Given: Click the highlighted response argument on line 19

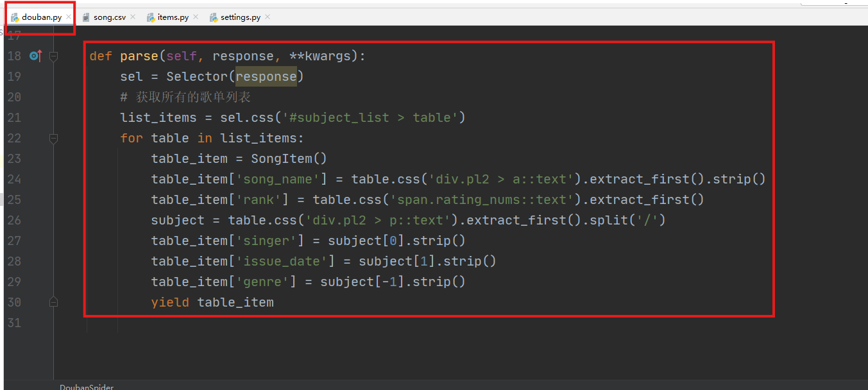Looking at the screenshot, I should 266,77.
